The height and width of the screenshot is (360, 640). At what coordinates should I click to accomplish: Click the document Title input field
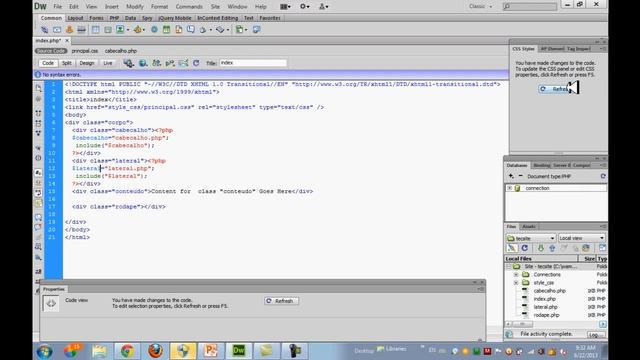[x=253, y=63]
